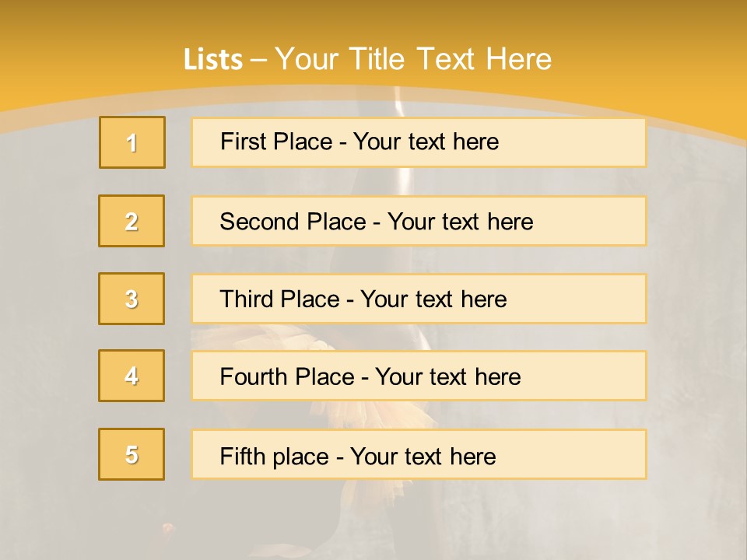Viewport: 747px width, 560px height.
Task: Click the number 3 box
Action: pos(132,299)
